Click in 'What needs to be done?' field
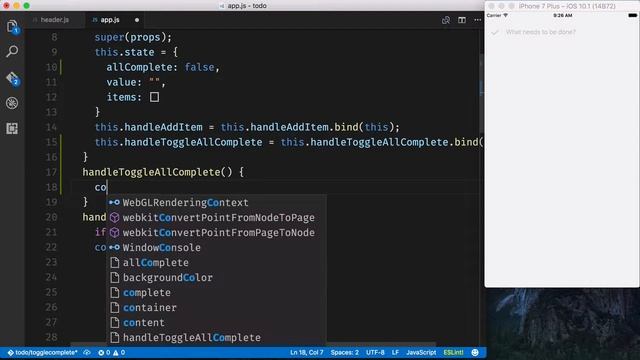 click(x=541, y=32)
